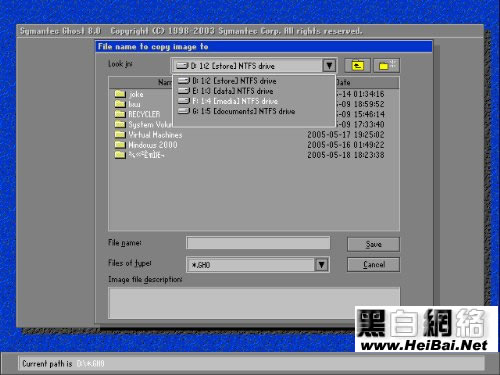Select the Virtual Machines folder
500x375 pixels.
[148, 135]
